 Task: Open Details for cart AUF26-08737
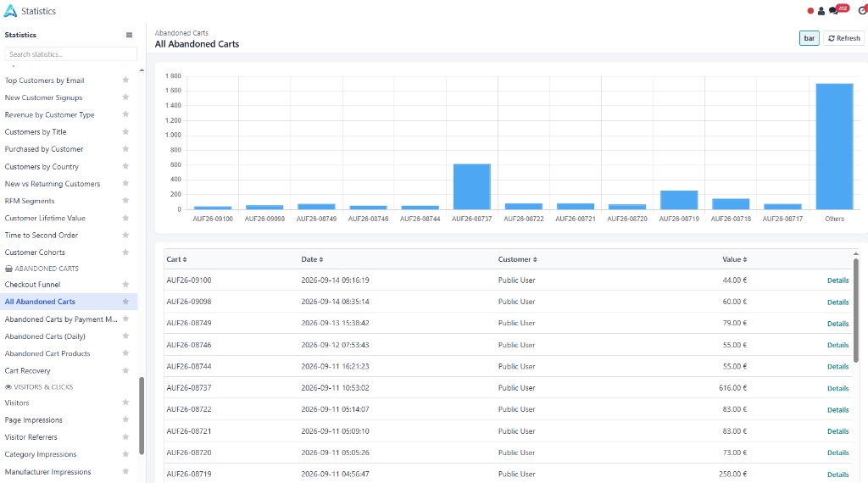(x=837, y=388)
